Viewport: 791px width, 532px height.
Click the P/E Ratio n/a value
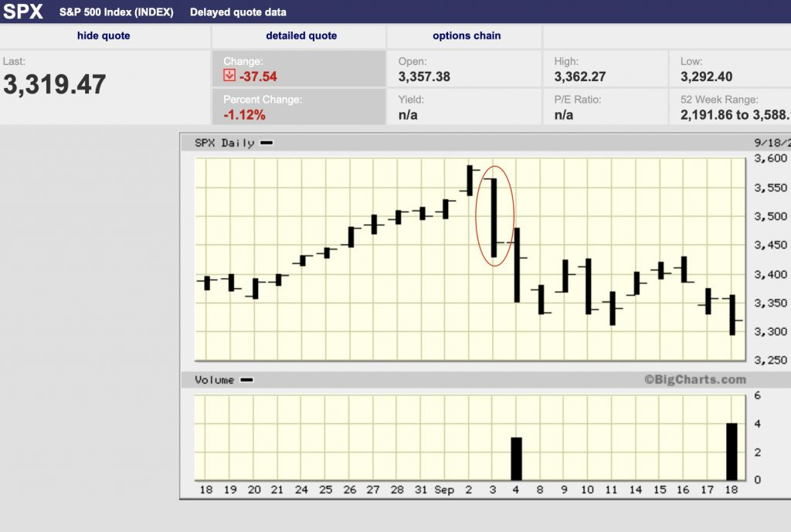point(563,115)
